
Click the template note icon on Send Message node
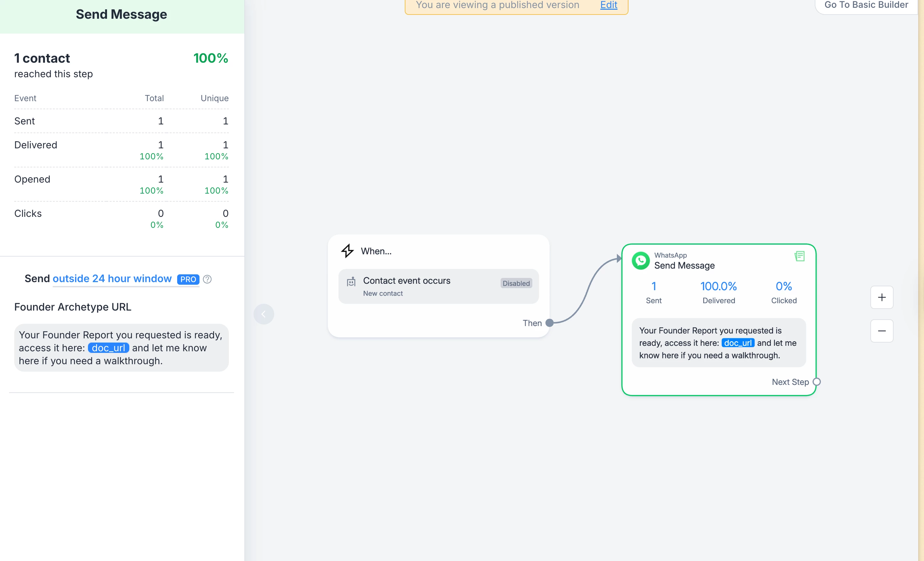pos(799,256)
